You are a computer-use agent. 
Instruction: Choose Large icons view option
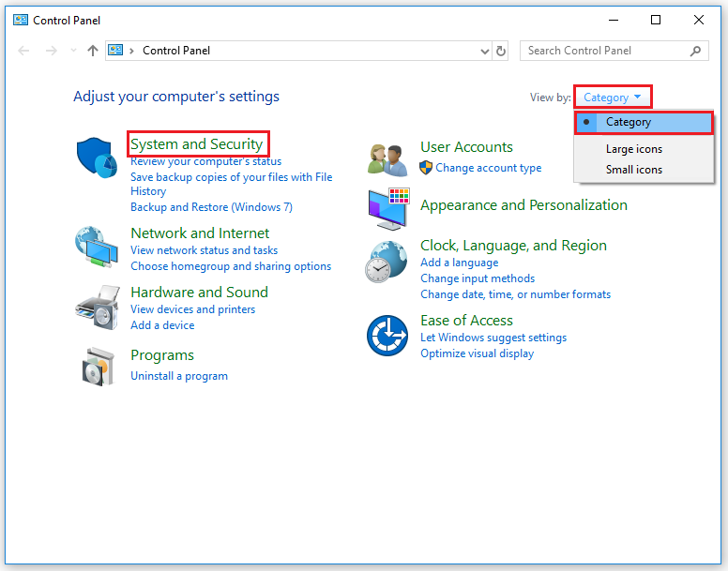click(x=633, y=149)
